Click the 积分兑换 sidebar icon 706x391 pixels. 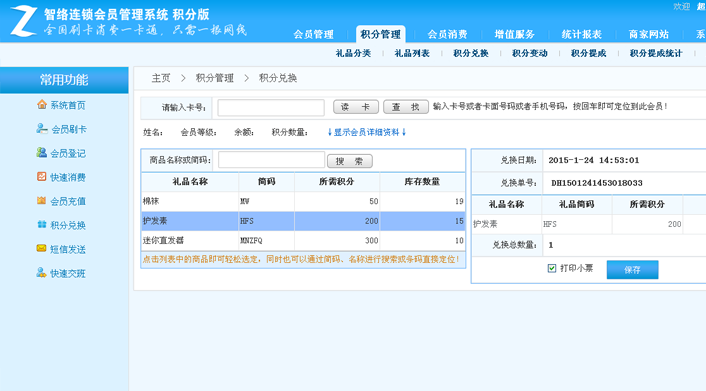pyautogui.click(x=42, y=224)
